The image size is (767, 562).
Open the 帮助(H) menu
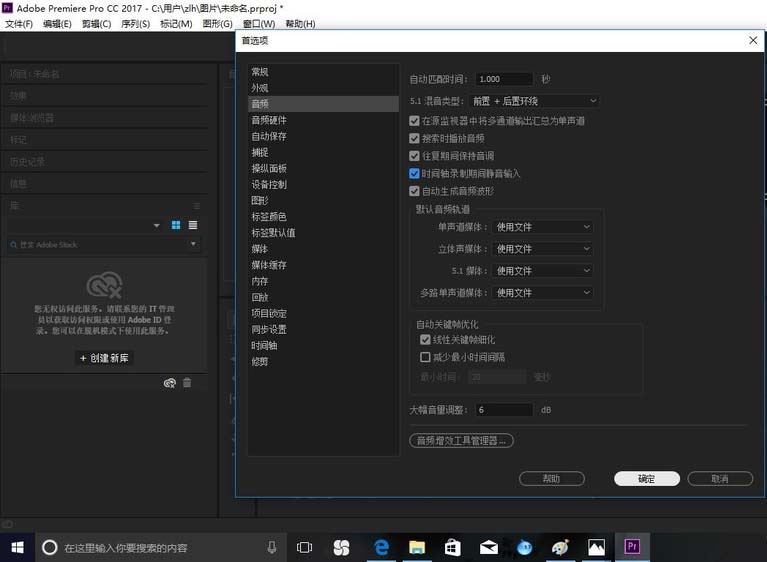click(300, 24)
